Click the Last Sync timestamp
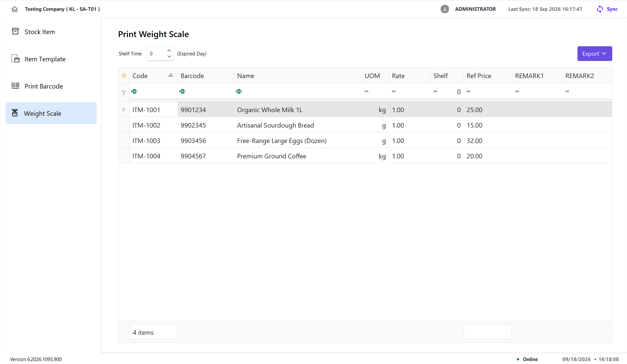This screenshot has height=364, width=627. click(x=545, y=9)
